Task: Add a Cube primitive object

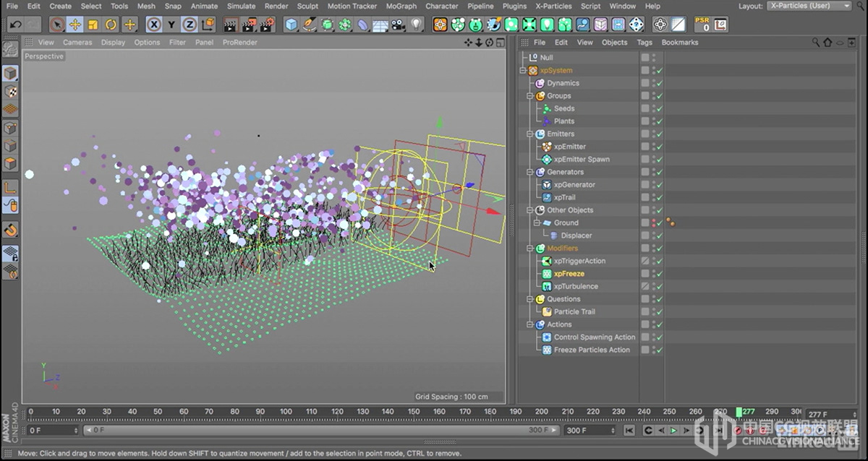Action: (291, 25)
